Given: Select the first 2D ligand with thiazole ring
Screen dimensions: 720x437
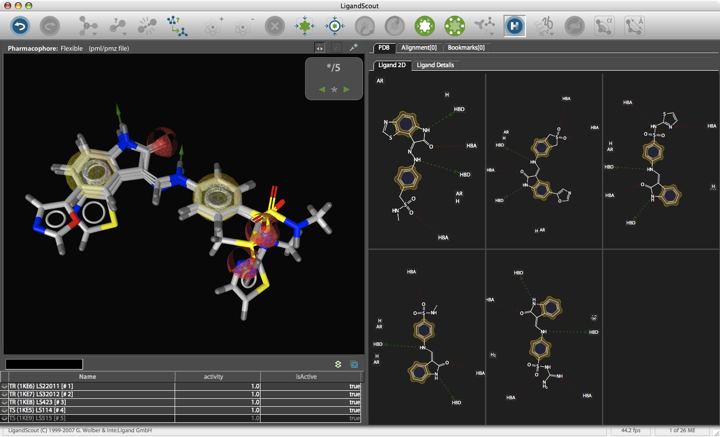Looking at the screenshot, I should pyautogui.click(x=427, y=161).
